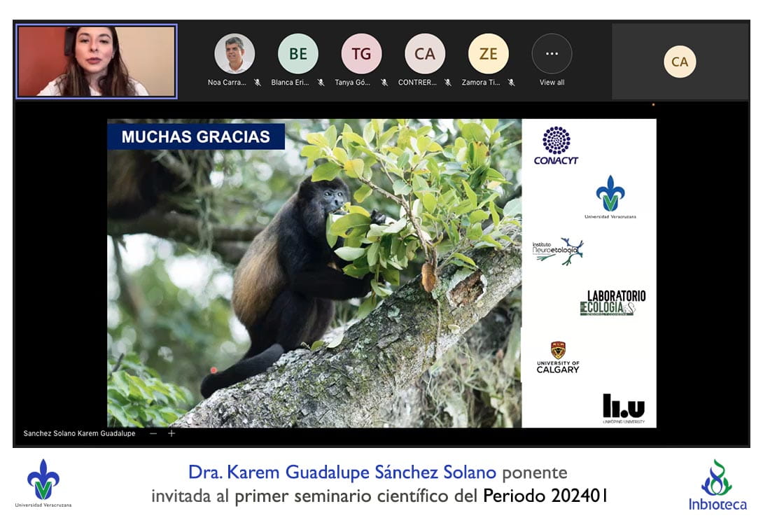Select the BE participant avatar
This screenshot has height=532, width=763.
(x=298, y=54)
